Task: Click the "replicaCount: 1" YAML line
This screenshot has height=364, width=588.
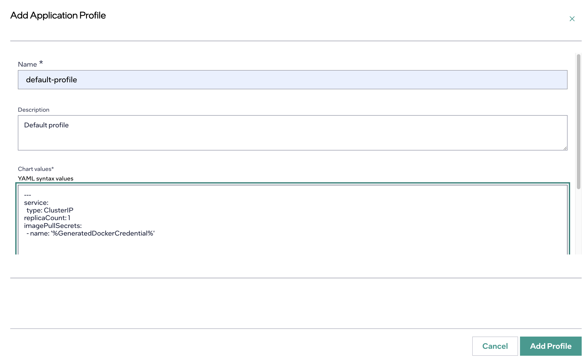Action: 47,218
